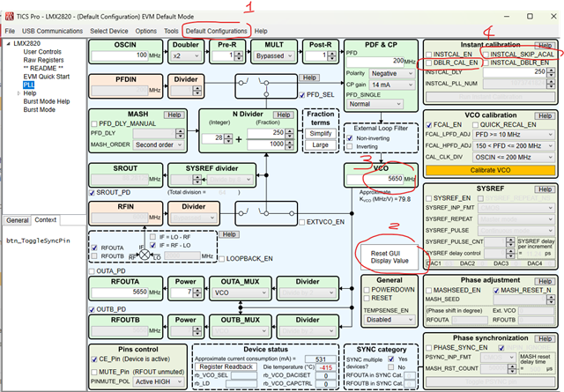
Task: Open the top-menu Help item
Action: (261, 32)
